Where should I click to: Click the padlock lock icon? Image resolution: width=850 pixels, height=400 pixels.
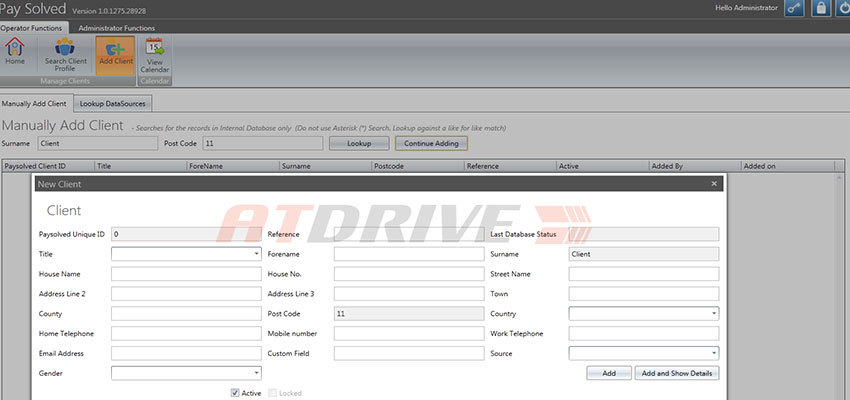click(x=821, y=8)
